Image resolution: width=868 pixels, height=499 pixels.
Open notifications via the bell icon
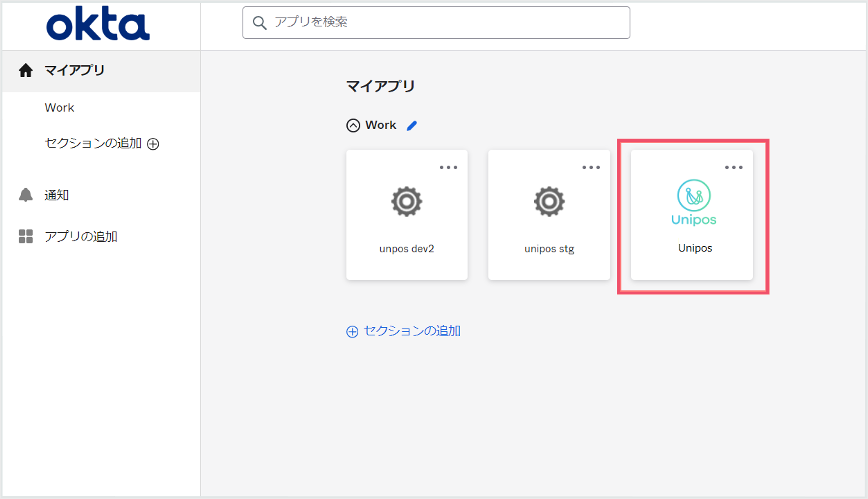(x=26, y=195)
